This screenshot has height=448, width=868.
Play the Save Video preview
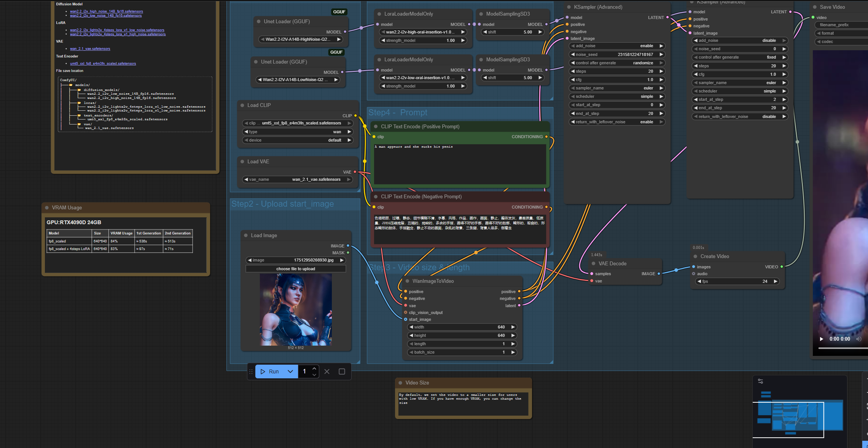[821, 339]
